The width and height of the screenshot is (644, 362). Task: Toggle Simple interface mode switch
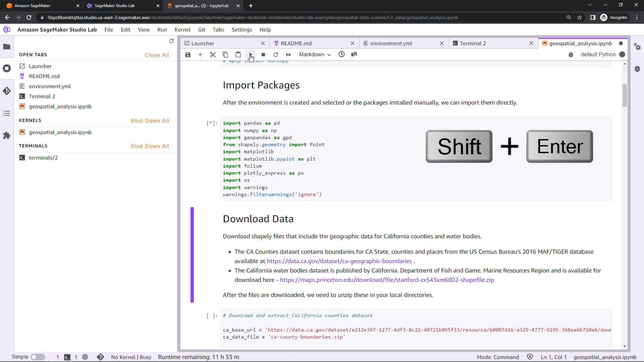pyautogui.click(x=38, y=357)
